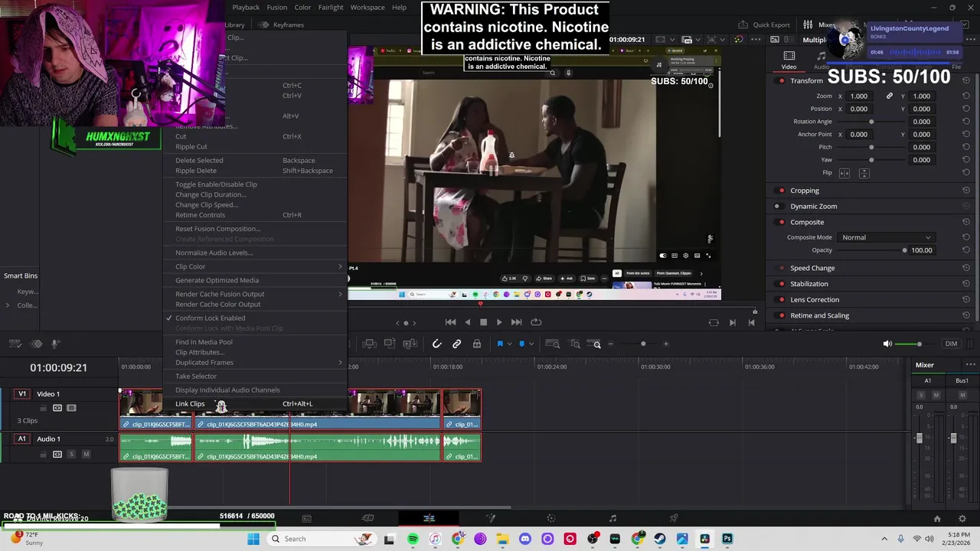Switch to the Keyframes panel
The image size is (980, 551).
coord(282,24)
